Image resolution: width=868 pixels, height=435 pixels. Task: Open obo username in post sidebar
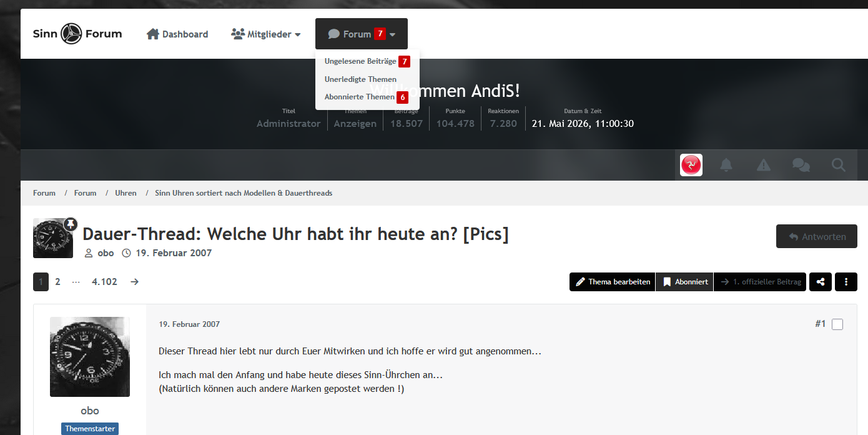[90, 411]
